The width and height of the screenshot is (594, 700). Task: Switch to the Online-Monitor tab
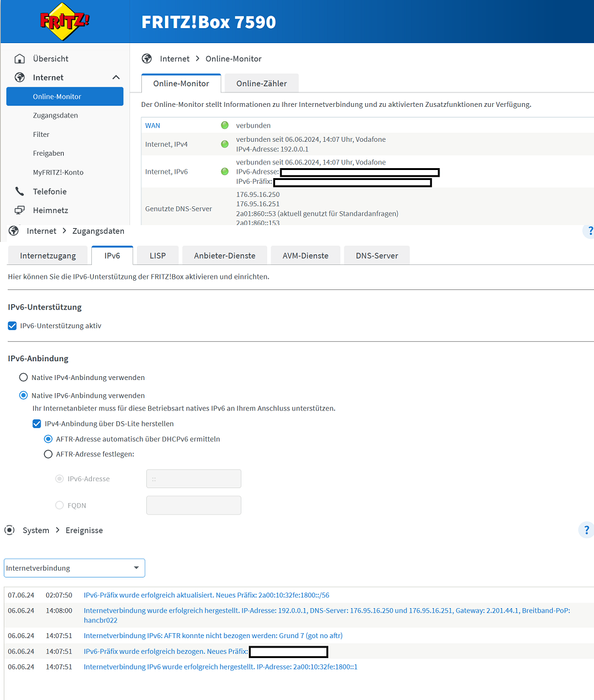(181, 83)
